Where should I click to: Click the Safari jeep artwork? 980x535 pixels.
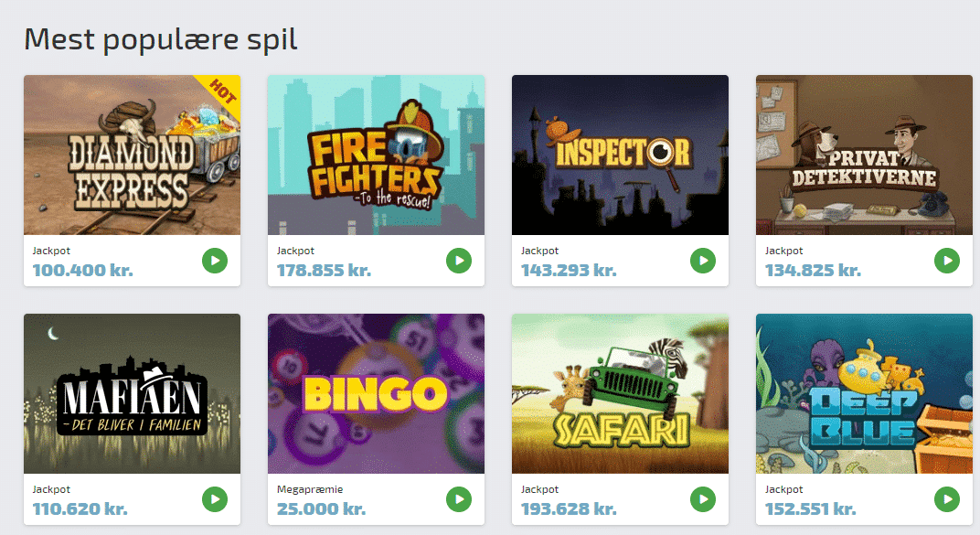pos(620,392)
